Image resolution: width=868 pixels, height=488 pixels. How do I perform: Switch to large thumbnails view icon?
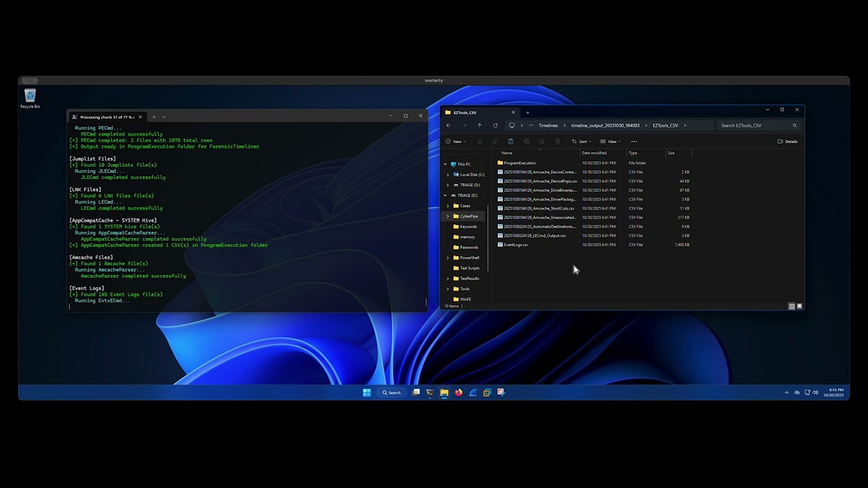click(x=800, y=306)
